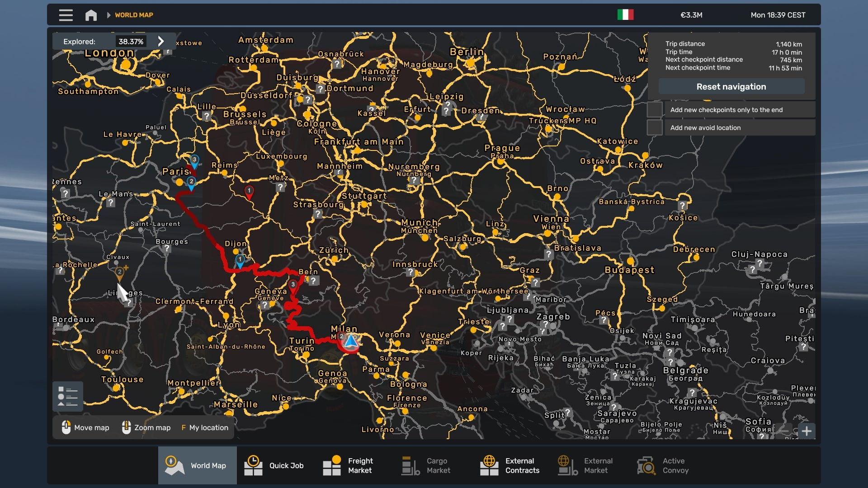Click the TruckersMP HQ label
This screenshot has height=488, width=868.
pos(562,121)
